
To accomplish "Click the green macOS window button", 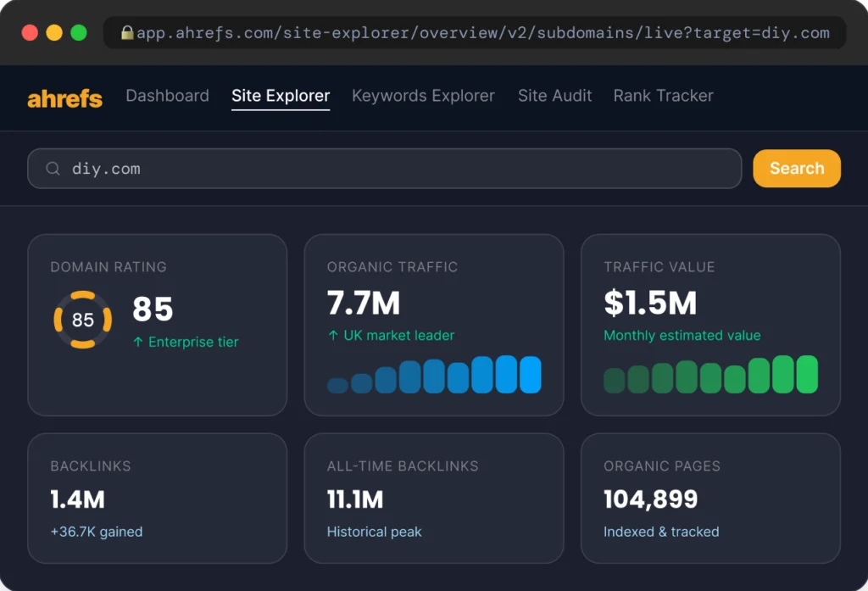I will pyautogui.click(x=79, y=33).
